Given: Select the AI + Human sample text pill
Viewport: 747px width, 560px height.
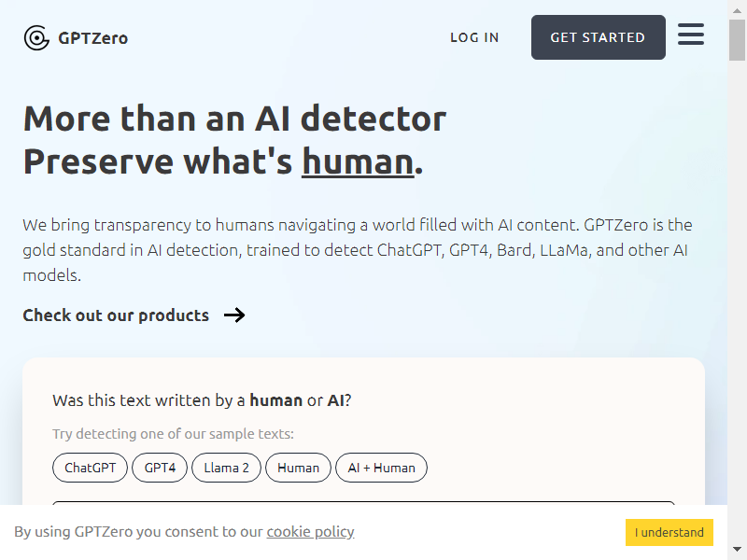Looking at the screenshot, I should coord(381,468).
